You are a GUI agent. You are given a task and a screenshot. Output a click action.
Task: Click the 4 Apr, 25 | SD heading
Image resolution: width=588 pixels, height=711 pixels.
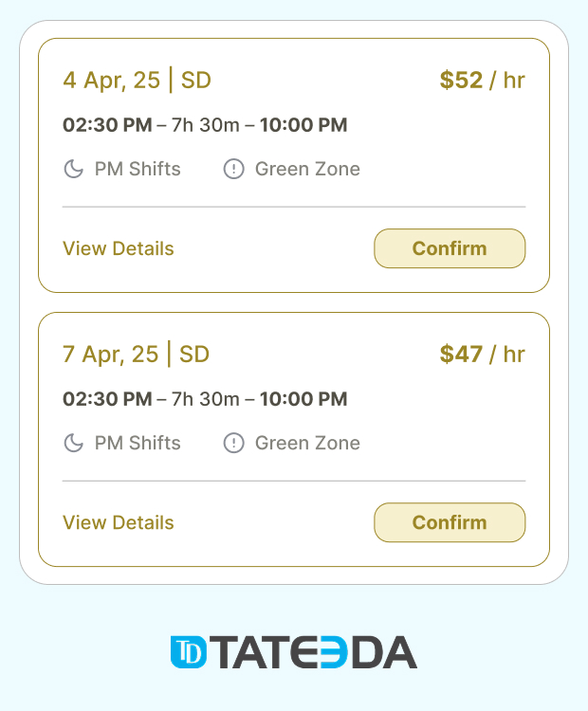(x=137, y=81)
